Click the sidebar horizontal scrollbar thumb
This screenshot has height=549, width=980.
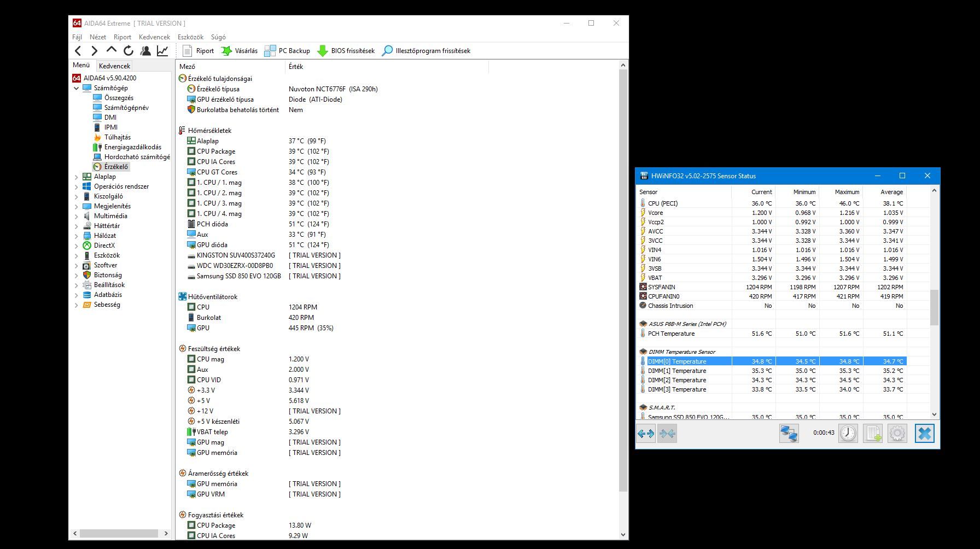point(119,533)
